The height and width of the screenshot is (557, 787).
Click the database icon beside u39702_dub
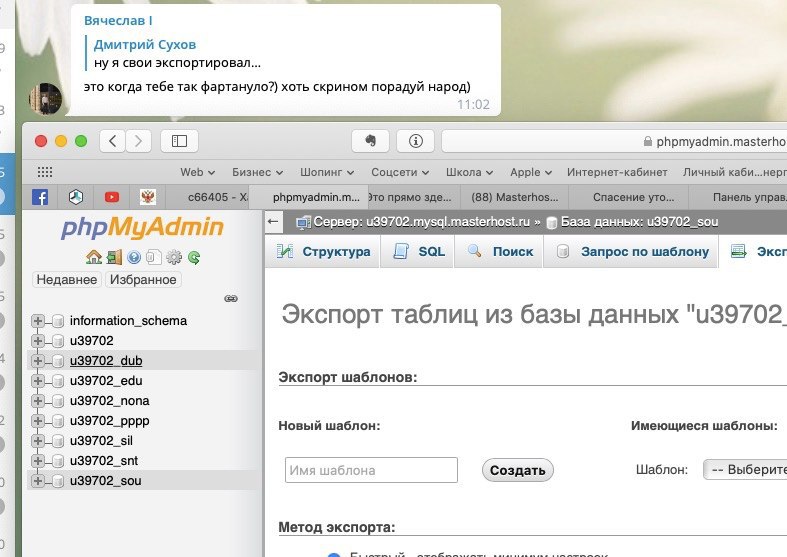pos(58,361)
